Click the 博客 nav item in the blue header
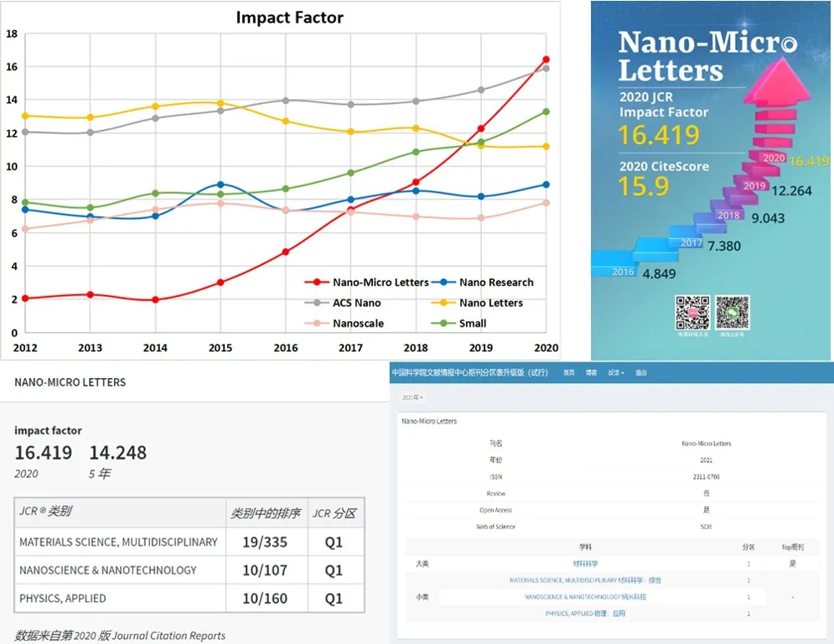This screenshot has width=834, height=644. click(591, 372)
